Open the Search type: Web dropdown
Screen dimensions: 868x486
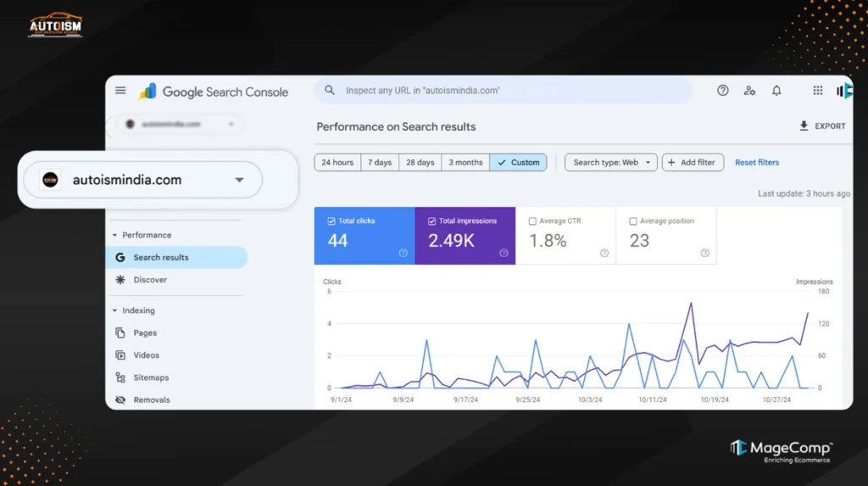point(610,163)
